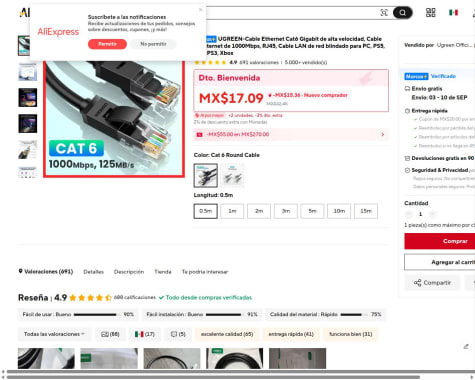Click the red Comprar button

point(440,241)
